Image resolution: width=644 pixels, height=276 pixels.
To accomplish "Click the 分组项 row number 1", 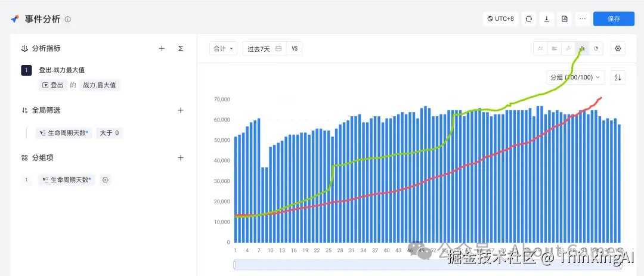I will pyautogui.click(x=26, y=180).
